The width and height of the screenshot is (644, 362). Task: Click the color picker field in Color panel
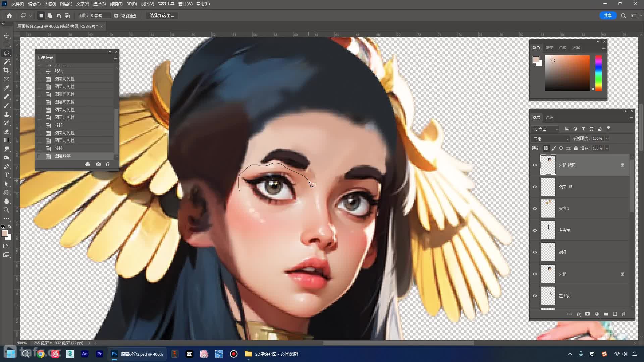(567, 73)
